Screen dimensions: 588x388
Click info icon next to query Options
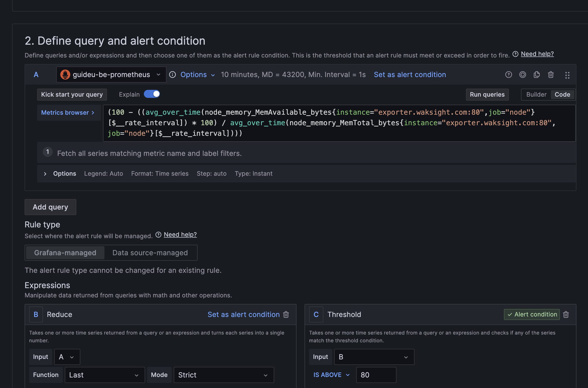click(172, 75)
